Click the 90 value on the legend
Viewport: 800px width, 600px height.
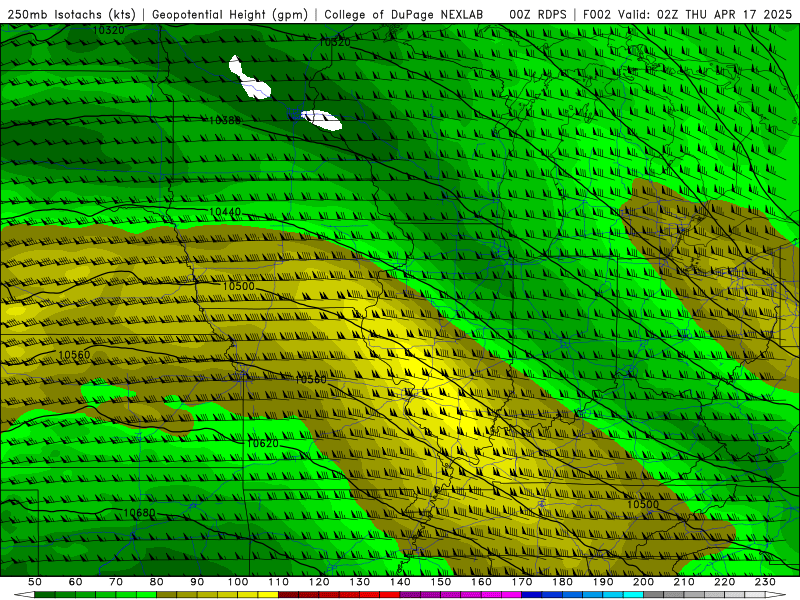pyautogui.click(x=197, y=582)
